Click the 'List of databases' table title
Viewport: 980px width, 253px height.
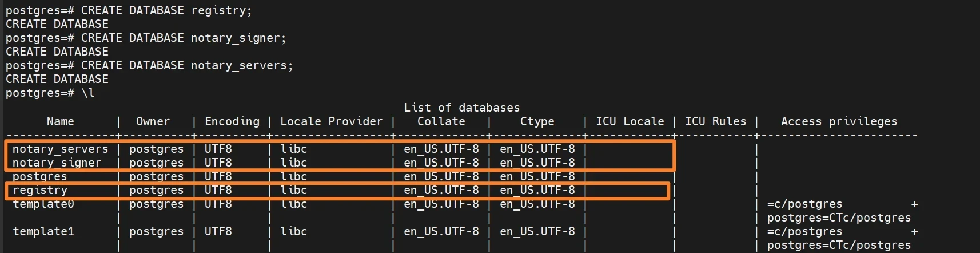pos(461,108)
